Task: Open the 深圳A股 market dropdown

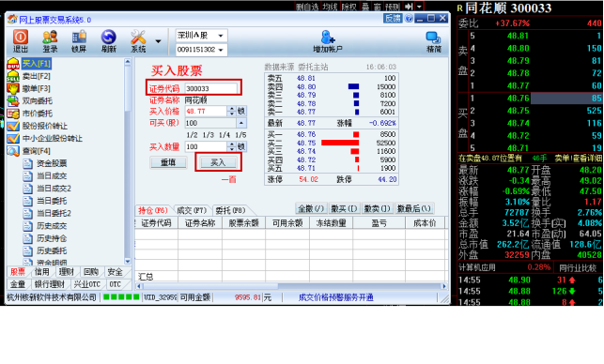Action: pyautogui.click(x=201, y=36)
